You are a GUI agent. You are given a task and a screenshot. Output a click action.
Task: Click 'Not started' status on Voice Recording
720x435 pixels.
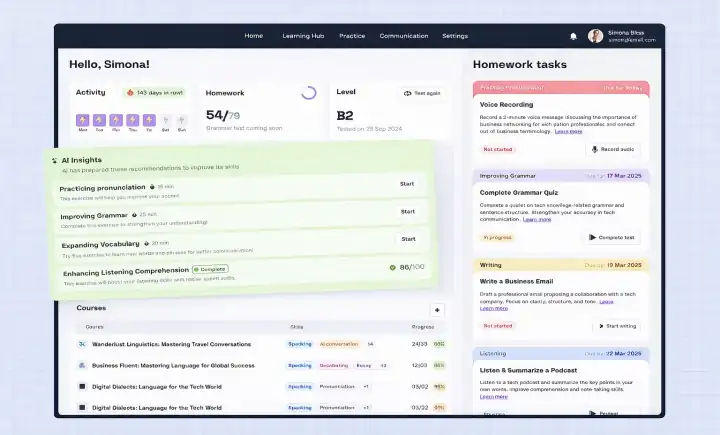tap(498, 149)
